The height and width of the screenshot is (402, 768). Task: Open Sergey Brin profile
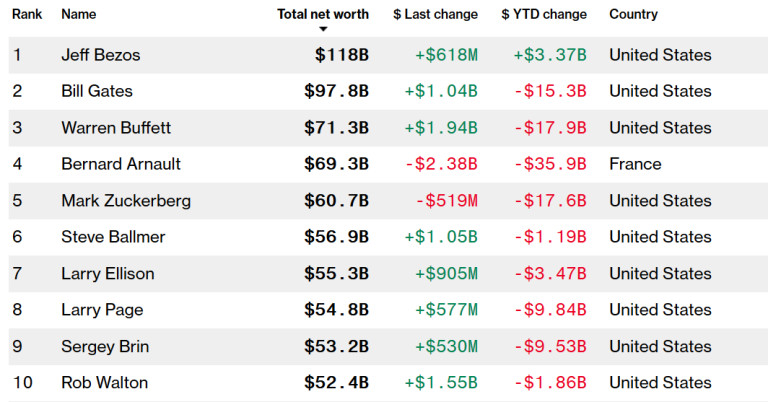[x=103, y=346]
